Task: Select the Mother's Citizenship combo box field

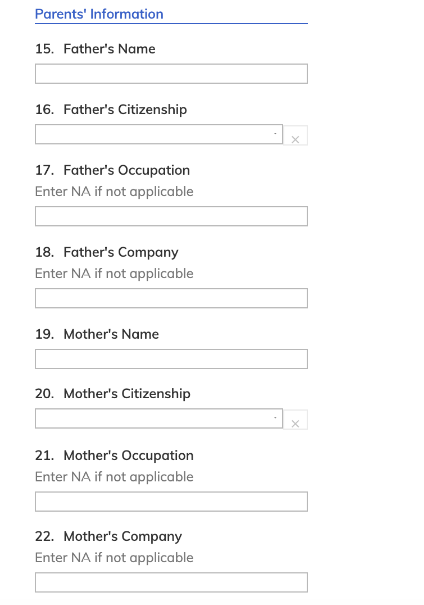Action: [159, 419]
